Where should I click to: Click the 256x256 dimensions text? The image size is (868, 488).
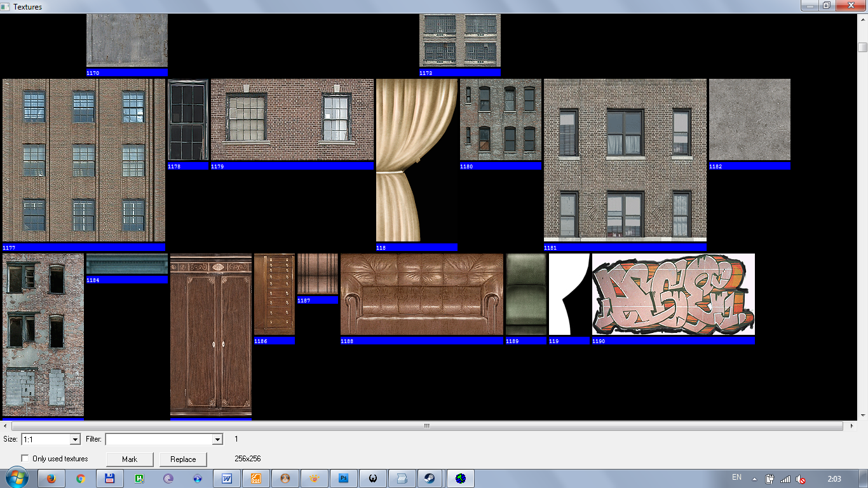point(248,459)
